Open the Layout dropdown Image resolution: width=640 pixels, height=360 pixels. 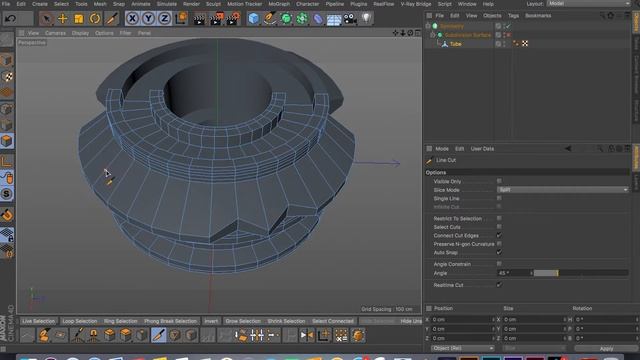(588, 3)
